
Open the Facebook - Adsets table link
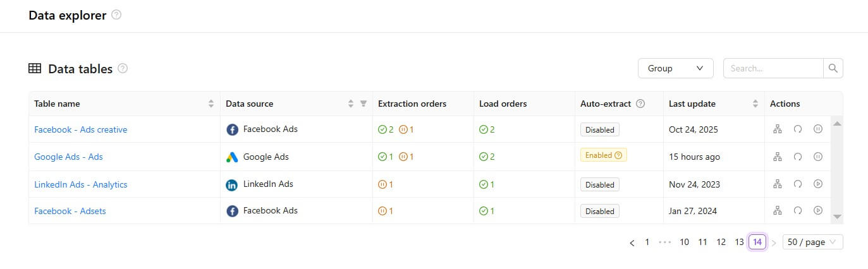70,211
